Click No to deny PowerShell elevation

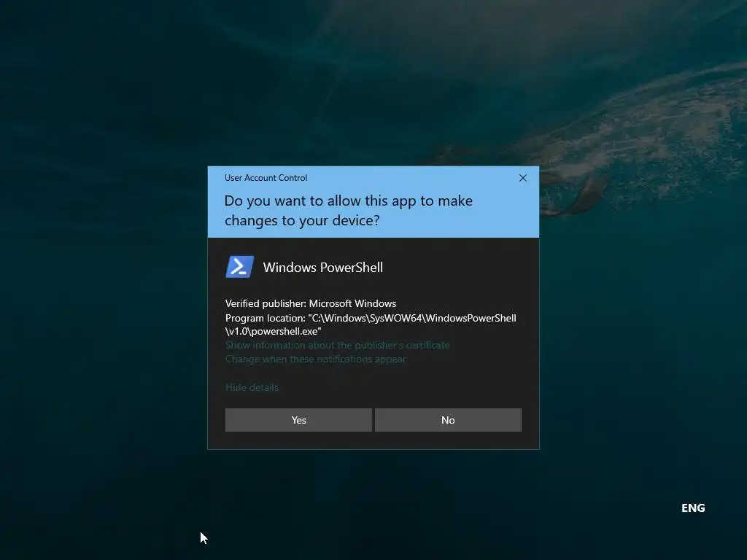point(448,420)
